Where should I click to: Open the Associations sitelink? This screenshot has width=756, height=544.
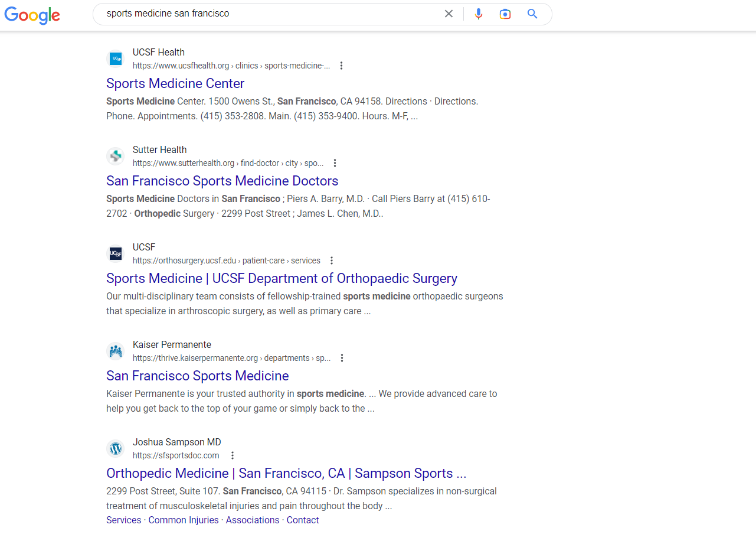(x=253, y=520)
